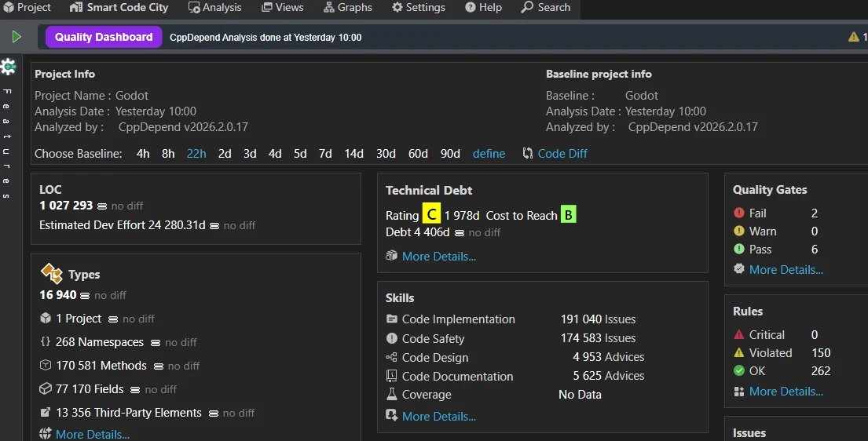Open the Help menu
This screenshot has height=441, width=868.
(x=483, y=7)
